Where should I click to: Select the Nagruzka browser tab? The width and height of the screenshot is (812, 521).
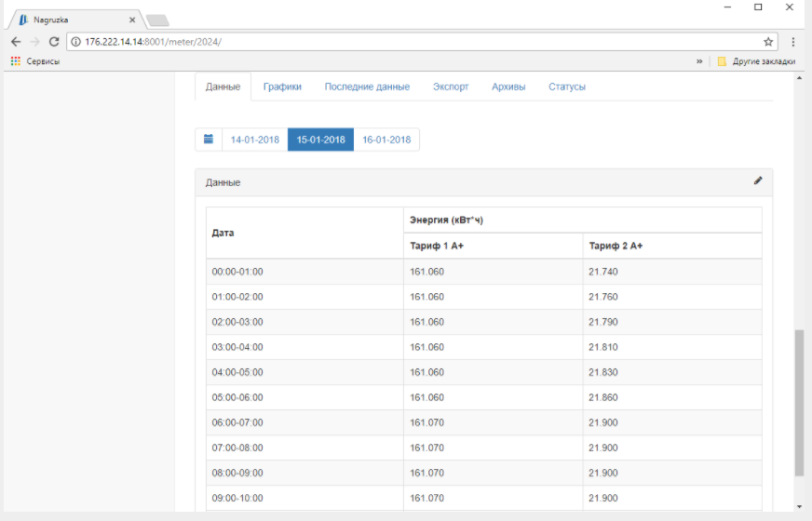[x=75, y=20]
